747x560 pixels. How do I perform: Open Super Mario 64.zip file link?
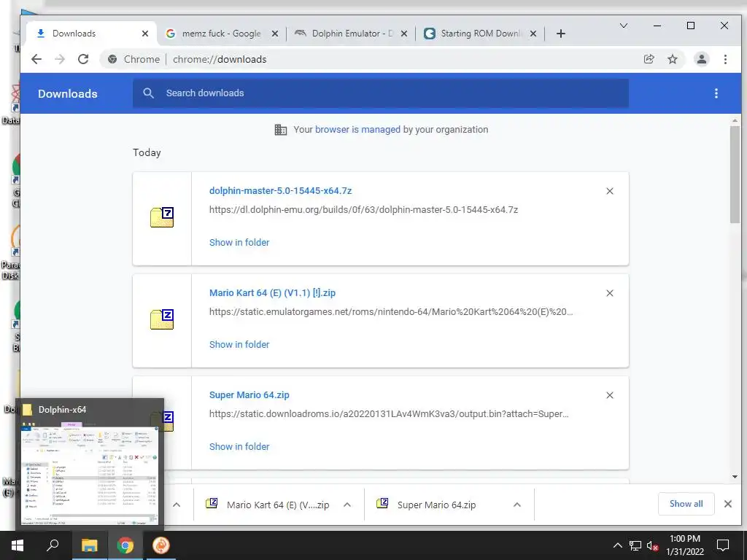click(249, 394)
